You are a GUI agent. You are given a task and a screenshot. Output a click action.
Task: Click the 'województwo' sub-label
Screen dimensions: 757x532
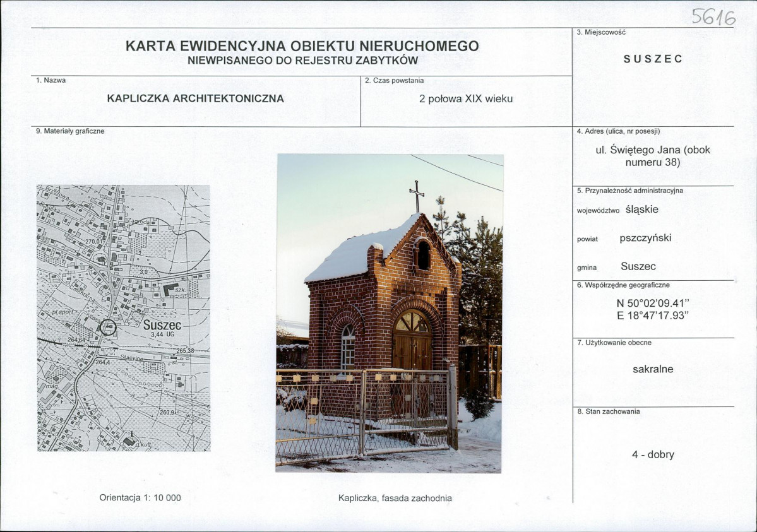pos(598,211)
